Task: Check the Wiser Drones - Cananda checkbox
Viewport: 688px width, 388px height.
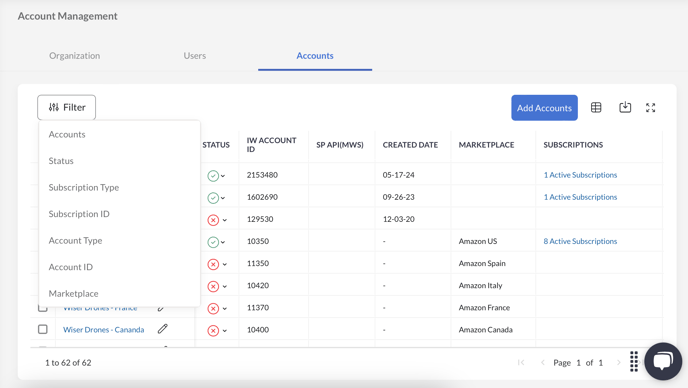Action: [x=43, y=329]
